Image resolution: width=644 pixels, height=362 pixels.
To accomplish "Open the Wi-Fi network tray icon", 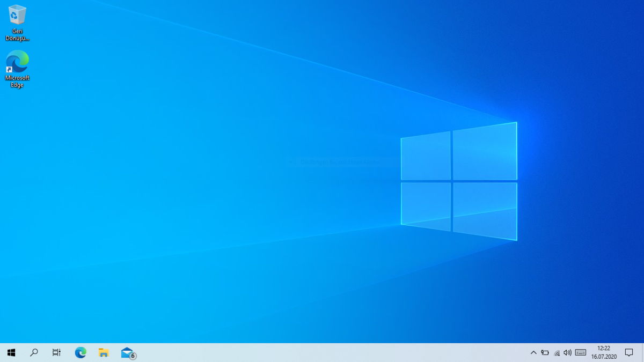I will (x=556, y=352).
